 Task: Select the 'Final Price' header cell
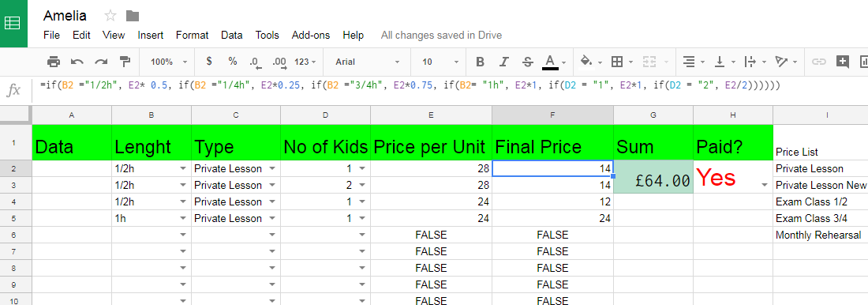tap(552, 142)
